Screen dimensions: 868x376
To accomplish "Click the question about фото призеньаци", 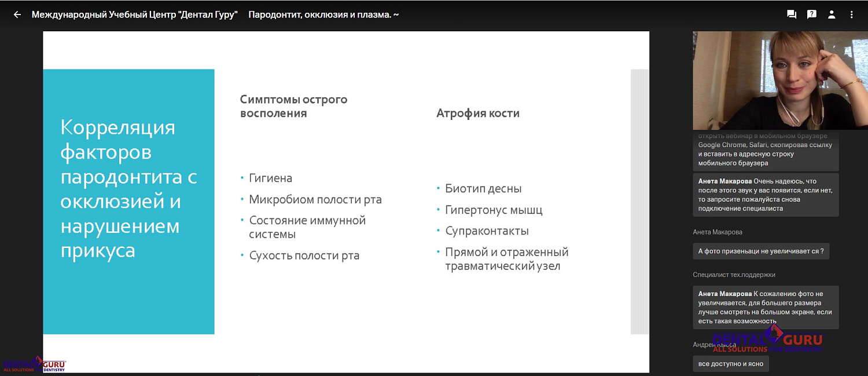I will tap(762, 251).
